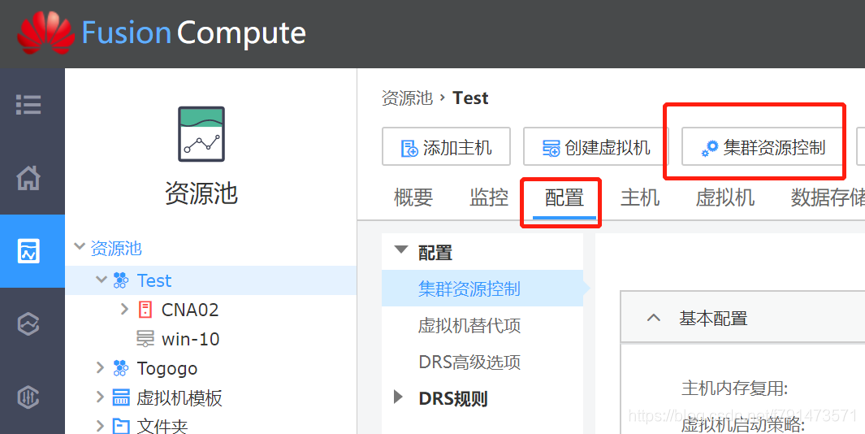Click the CNA02 host icon
Viewport: 865px width, 434px height.
pos(145,309)
